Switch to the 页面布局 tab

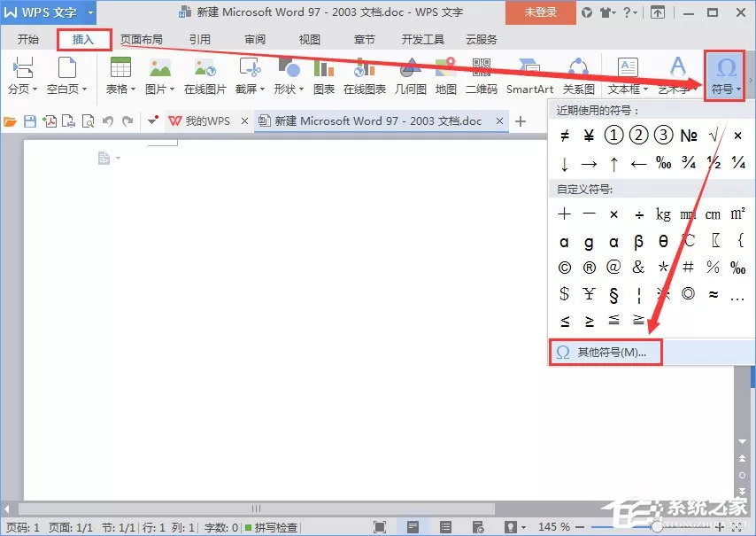coord(142,40)
